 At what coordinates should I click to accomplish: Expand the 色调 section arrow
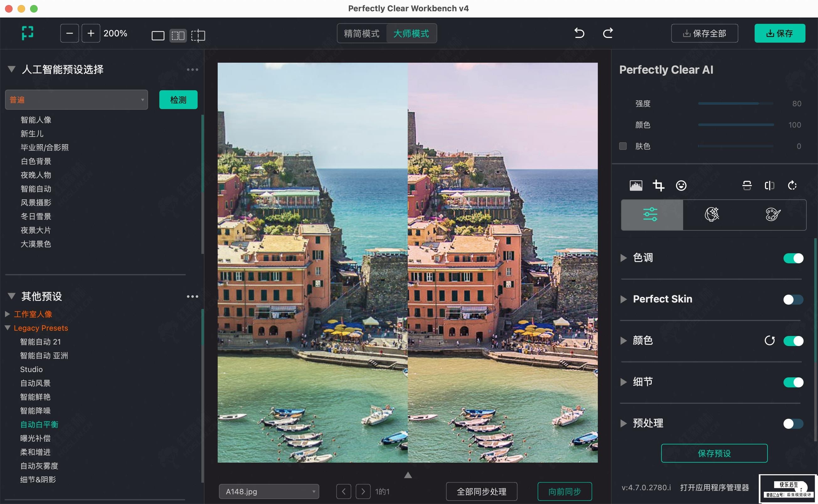coord(623,258)
